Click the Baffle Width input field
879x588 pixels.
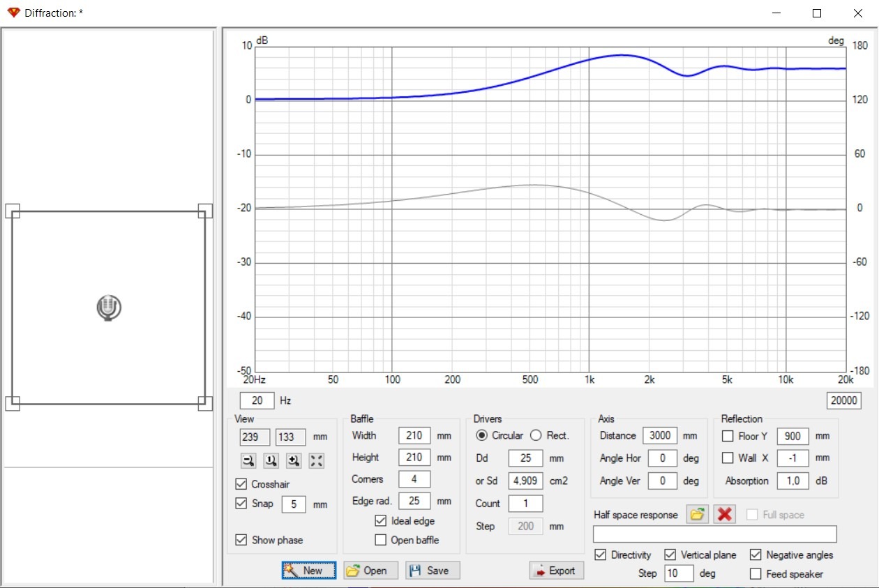click(414, 435)
